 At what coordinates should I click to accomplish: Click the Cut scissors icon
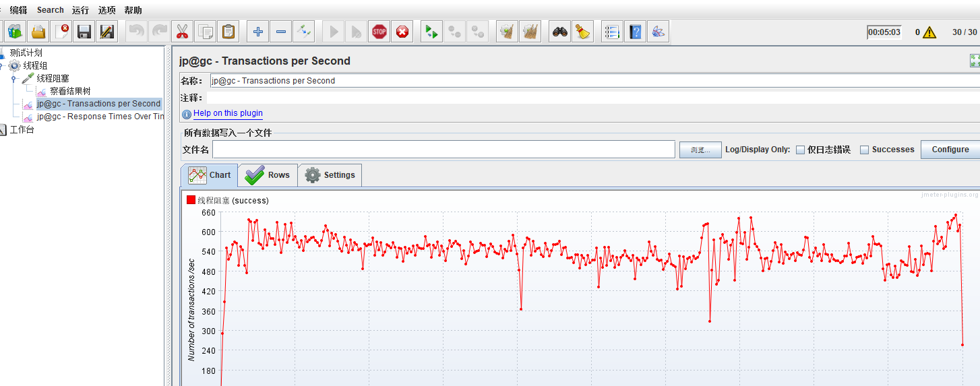(182, 31)
